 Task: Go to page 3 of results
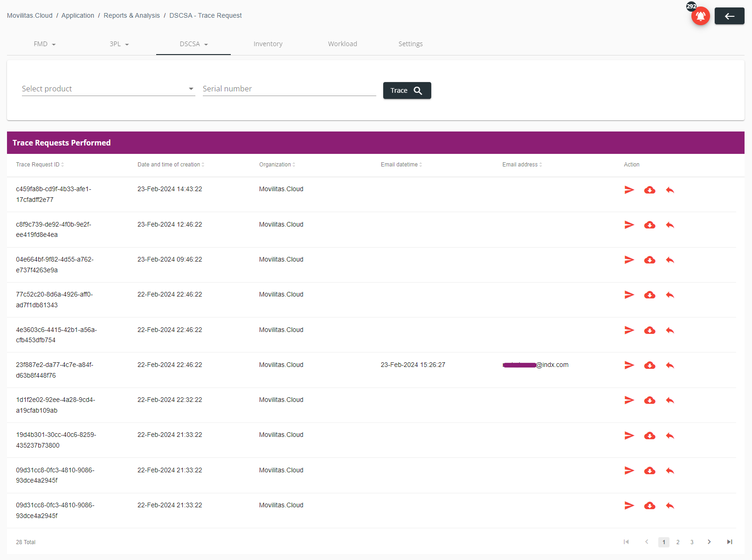click(x=692, y=542)
